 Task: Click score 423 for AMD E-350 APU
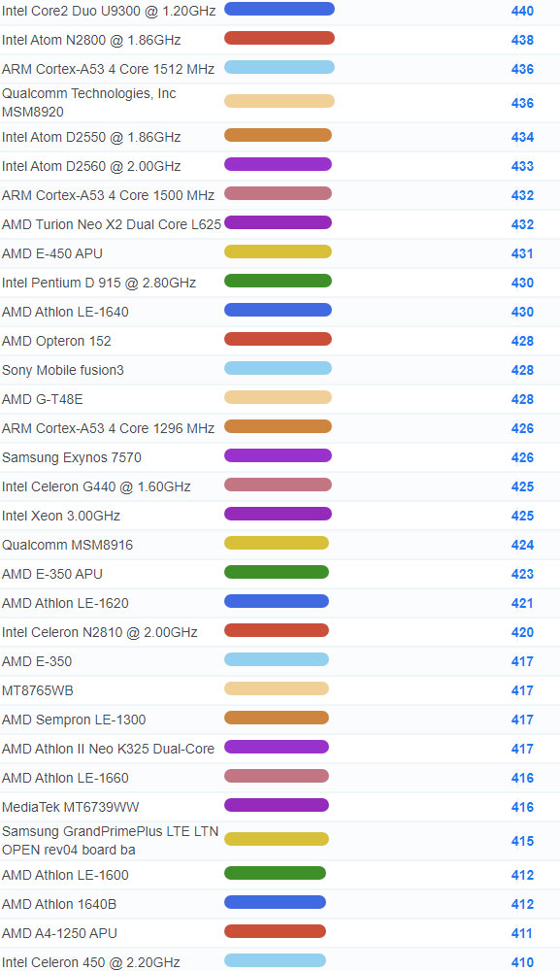(x=522, y=574)
